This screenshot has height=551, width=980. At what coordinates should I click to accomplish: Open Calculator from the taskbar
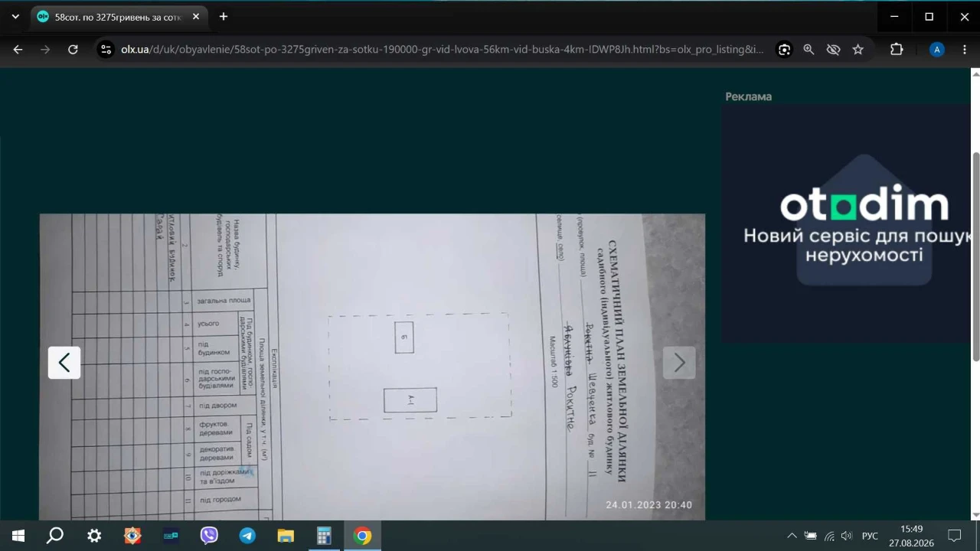coord(324,536)
